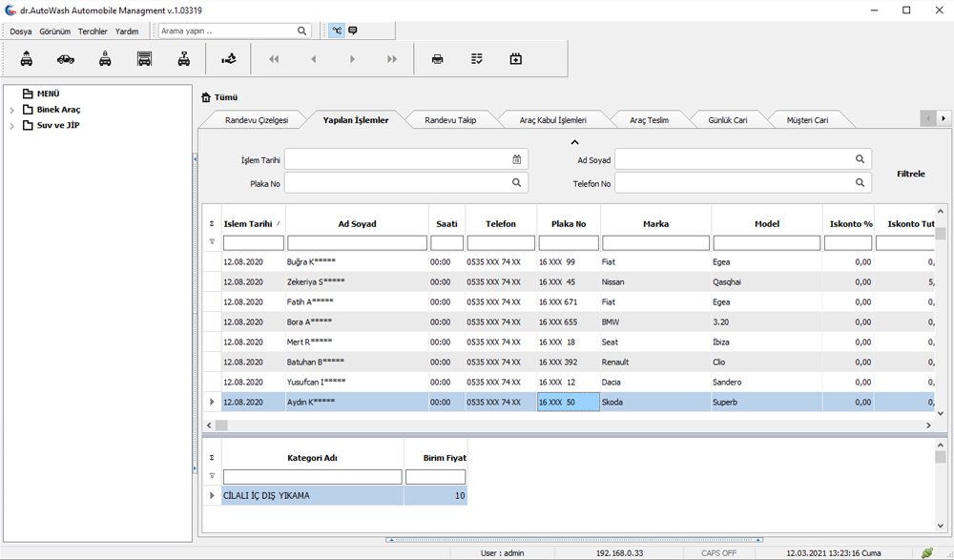Expand the Suv ve JİP tree node

click(x=11, y=126)
